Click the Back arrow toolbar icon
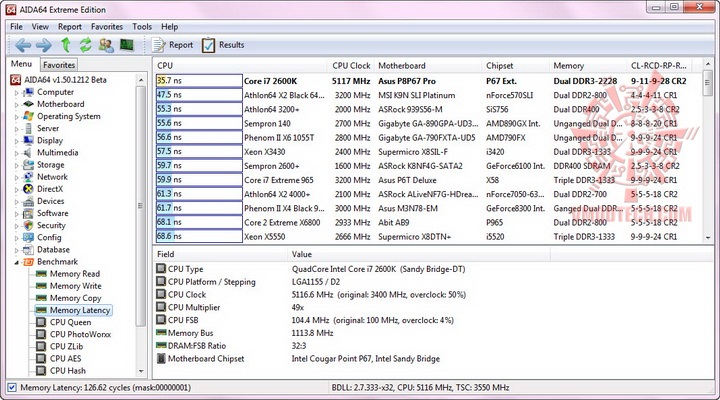The height and width of the screenshot is (400, 720). pyautogui.click(x=23, y=45)
